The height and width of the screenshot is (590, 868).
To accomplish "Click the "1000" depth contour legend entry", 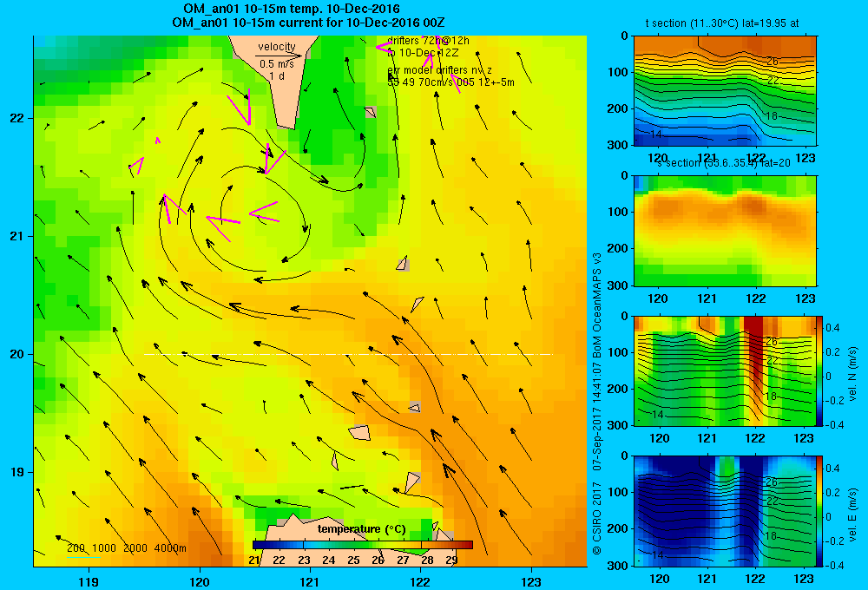I will click(x=104, y=548).
